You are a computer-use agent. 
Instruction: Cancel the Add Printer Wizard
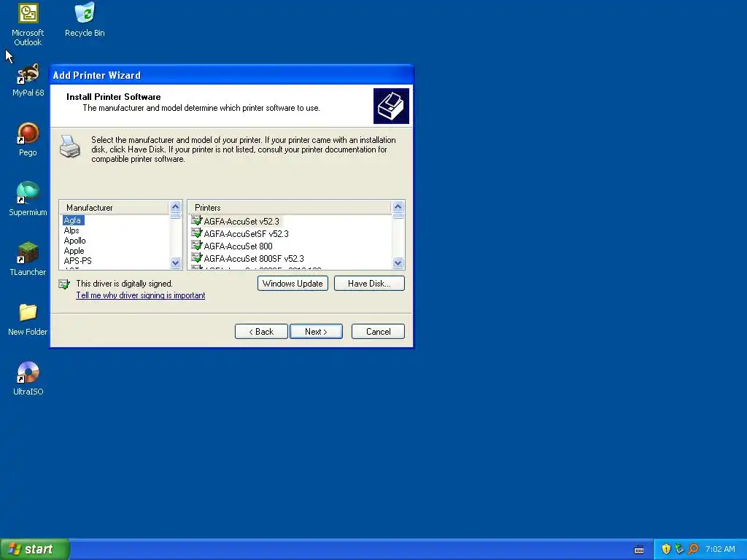(379, 332)
